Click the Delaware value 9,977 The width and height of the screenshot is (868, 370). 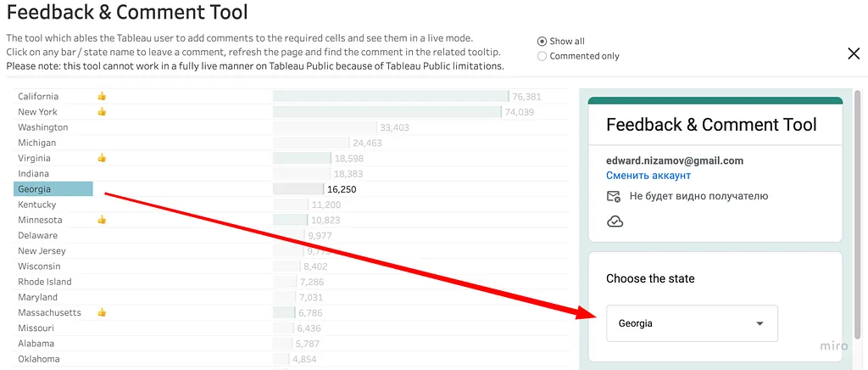(x=320, y=235)
